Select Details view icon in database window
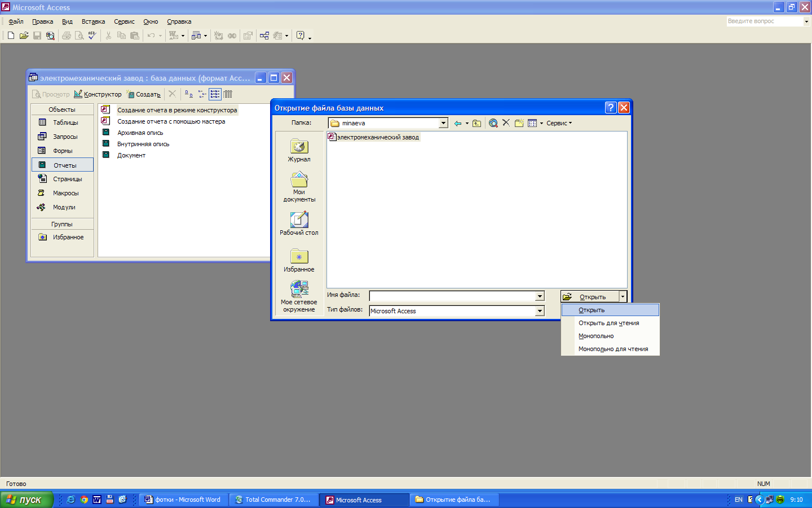This screenshot has width=812, height=508. tap(228, 94)
